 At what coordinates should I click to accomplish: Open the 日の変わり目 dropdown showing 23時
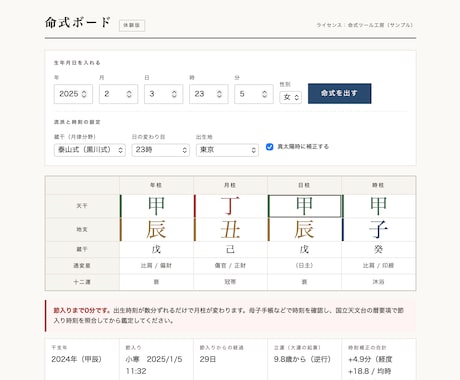(x=160, y=150)
